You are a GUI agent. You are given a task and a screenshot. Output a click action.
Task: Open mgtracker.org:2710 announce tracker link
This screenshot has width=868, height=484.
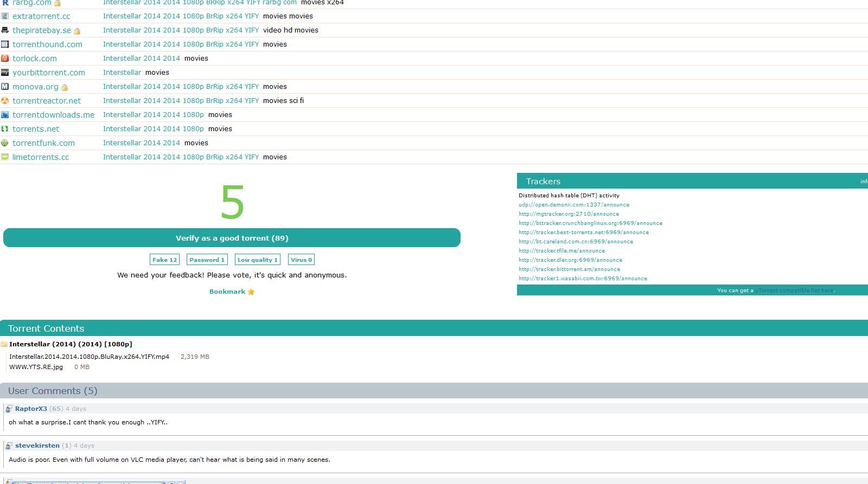pos(569,214)
